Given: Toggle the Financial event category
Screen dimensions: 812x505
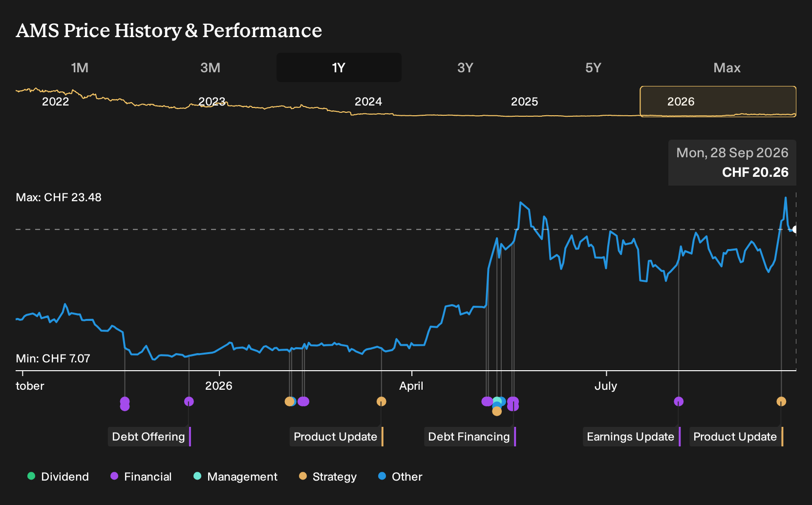Looking at the screenshot, I should pyautogui.click(x=141, y=477).
